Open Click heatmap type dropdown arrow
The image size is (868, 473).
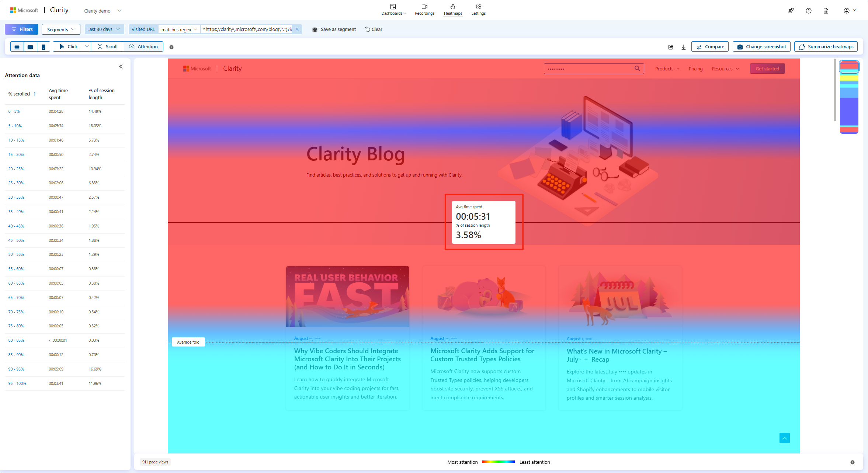(87, 47)
